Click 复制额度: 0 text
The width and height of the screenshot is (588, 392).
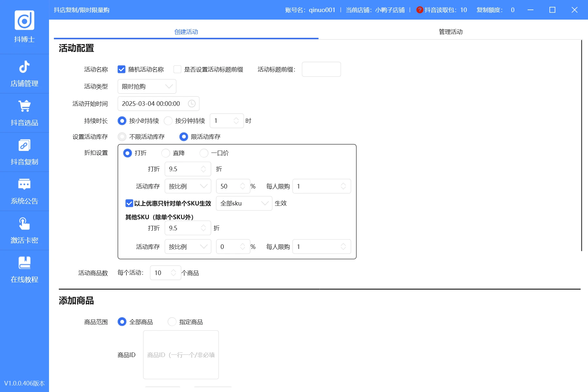coord(495,10)
